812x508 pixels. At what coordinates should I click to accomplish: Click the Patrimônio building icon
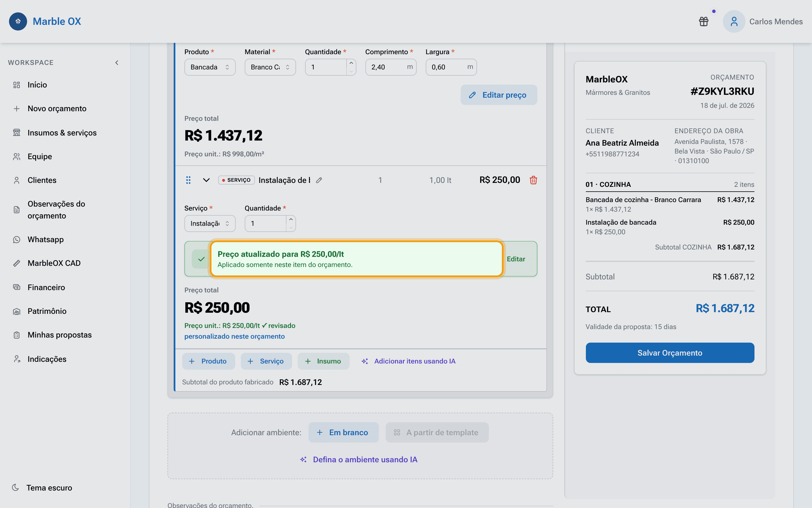click(x=16, y=311)
